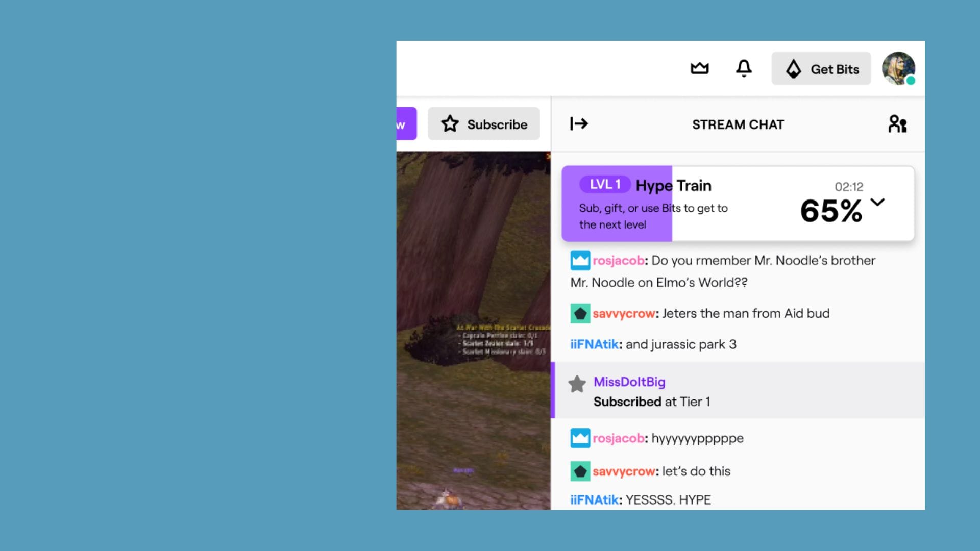Click rosjacob's crown badge in hyyyyy message

pos(580,438)
